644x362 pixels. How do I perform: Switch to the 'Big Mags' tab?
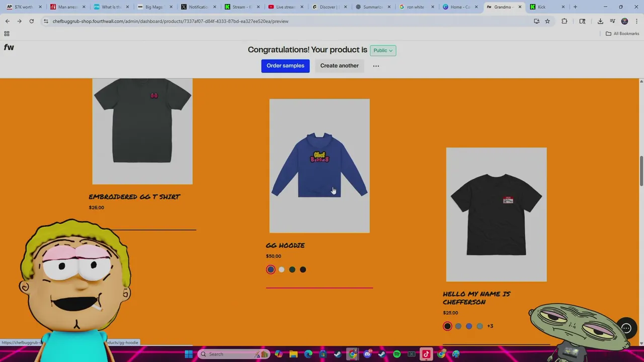point(154,7)
